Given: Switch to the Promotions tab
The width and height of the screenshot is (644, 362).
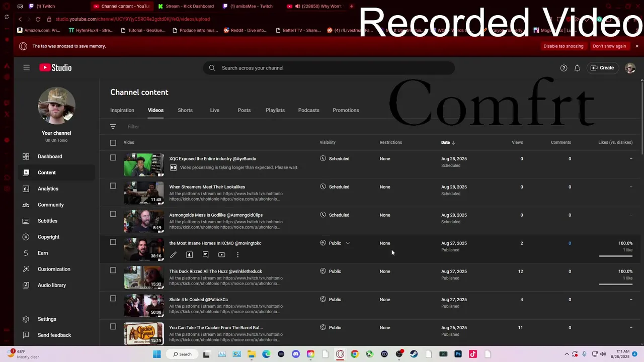Looking at the screenshot, I should pos(346,110).
